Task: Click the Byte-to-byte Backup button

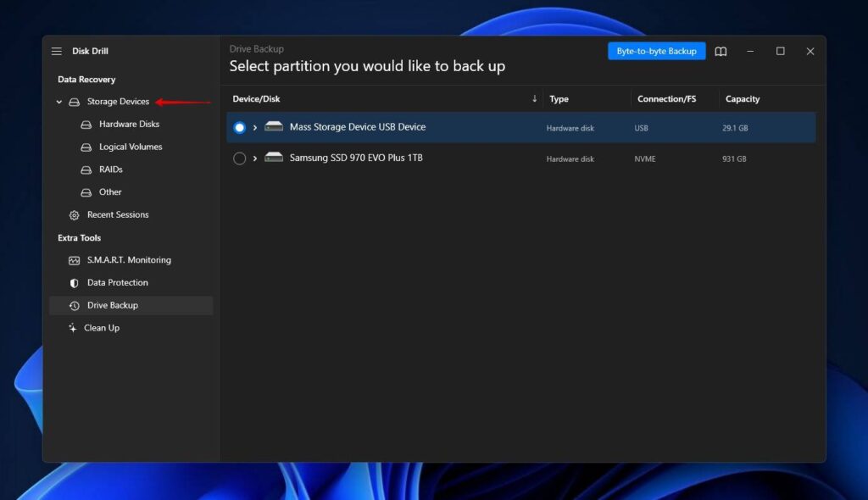Action: click(x=656, y=51)
